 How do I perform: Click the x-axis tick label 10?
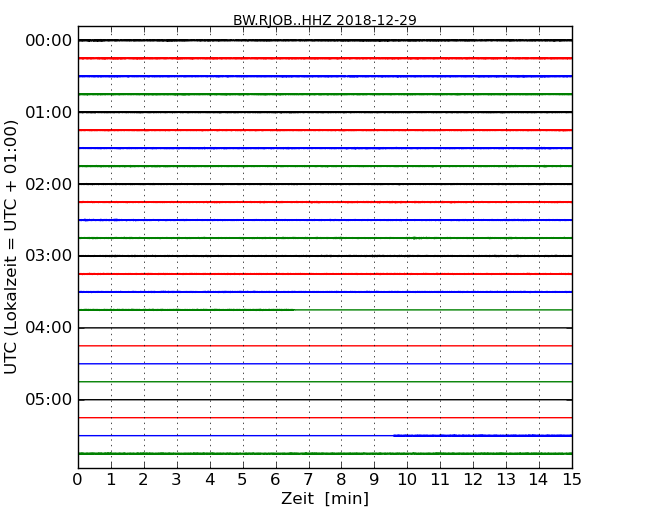click(407, 480)
